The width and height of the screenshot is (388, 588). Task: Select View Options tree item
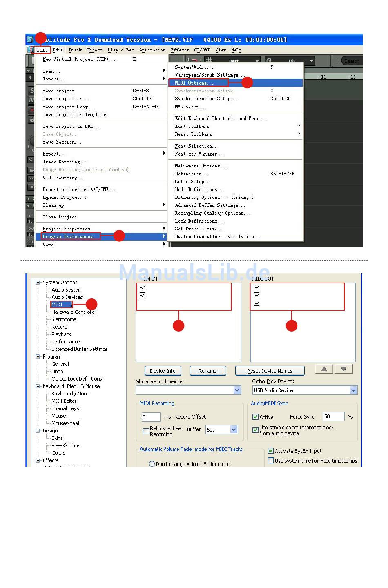coord(66,445)
